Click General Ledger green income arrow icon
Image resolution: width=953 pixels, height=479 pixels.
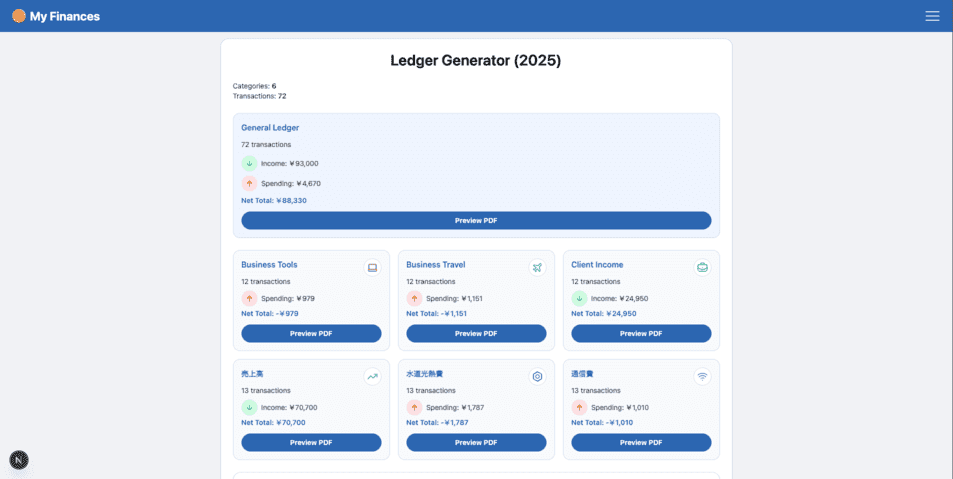(250, 164)
